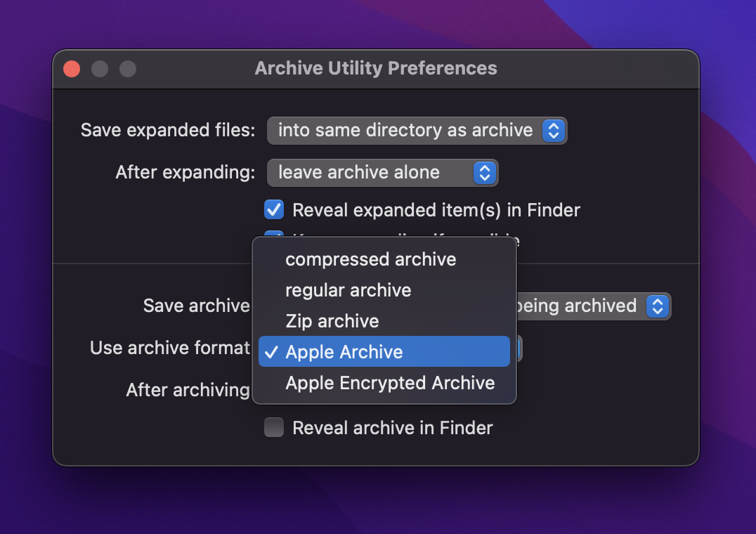Uncheck 'Reveal expanded item(s) in Finder'
This screenshot has width=756, height=534.
(x=273, y=209)
